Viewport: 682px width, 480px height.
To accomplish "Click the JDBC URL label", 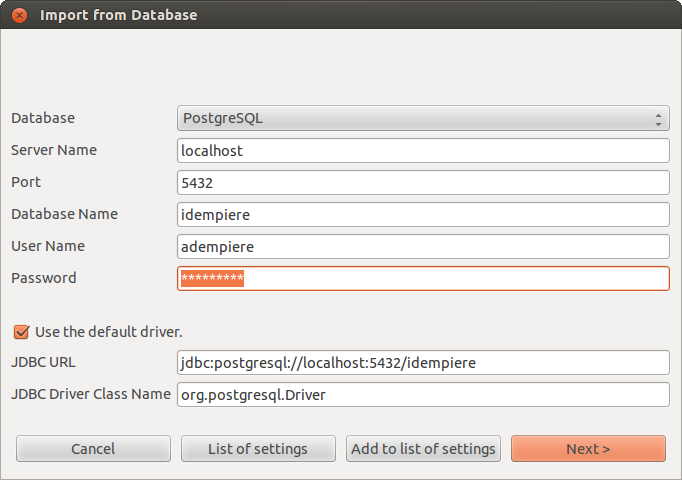I will [43, 362].
